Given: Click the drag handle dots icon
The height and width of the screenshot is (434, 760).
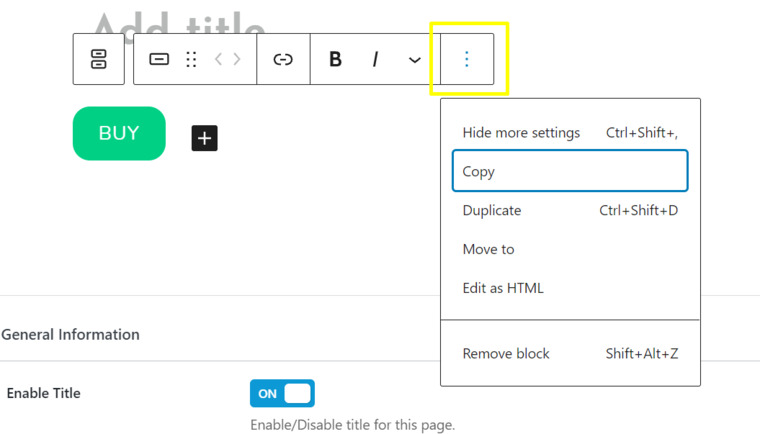Looking at the screenshot, I should click(x=191, y=59).
